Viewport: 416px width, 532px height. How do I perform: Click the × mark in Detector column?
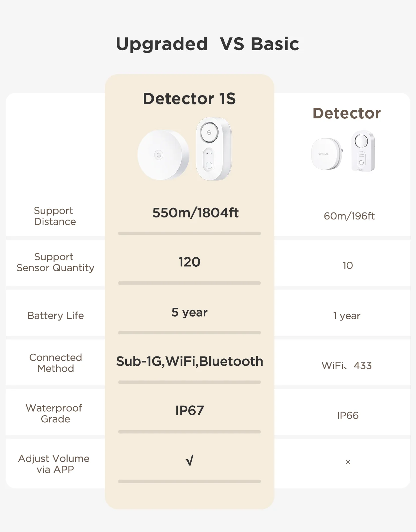click(348, 462)
